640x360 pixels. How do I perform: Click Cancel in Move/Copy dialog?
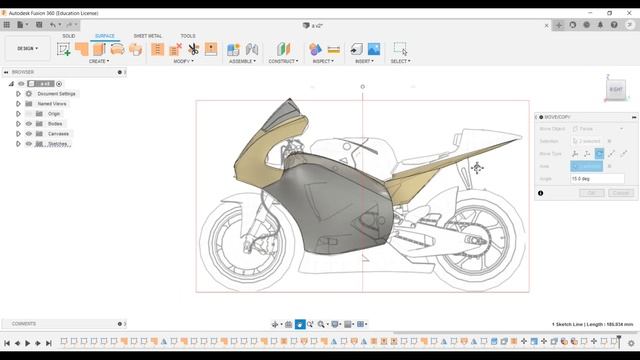[x=621, y=193]
